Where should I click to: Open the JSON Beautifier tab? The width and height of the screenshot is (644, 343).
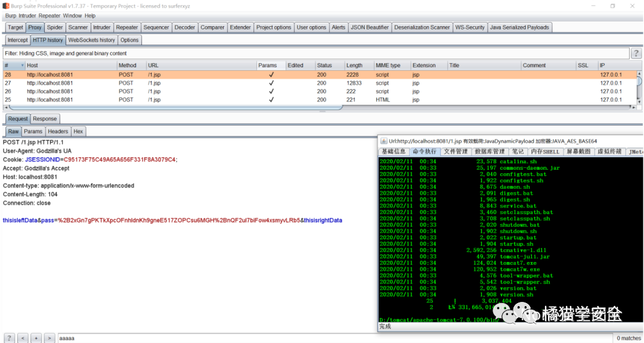tap(370, 27)
